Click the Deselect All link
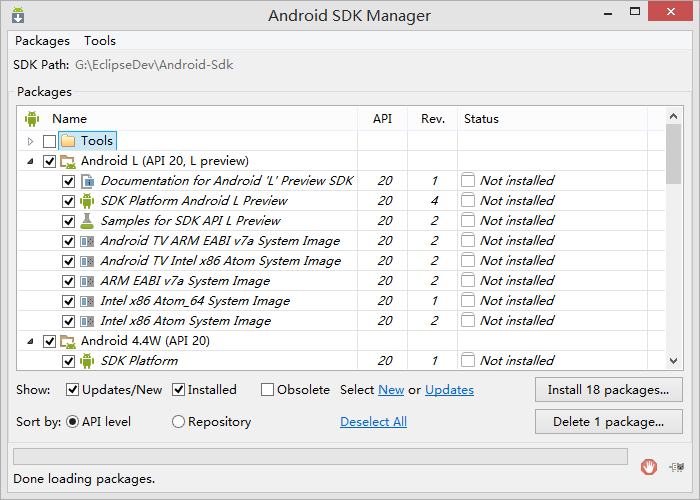Viewport: 700px width, 500px height. 373,422
